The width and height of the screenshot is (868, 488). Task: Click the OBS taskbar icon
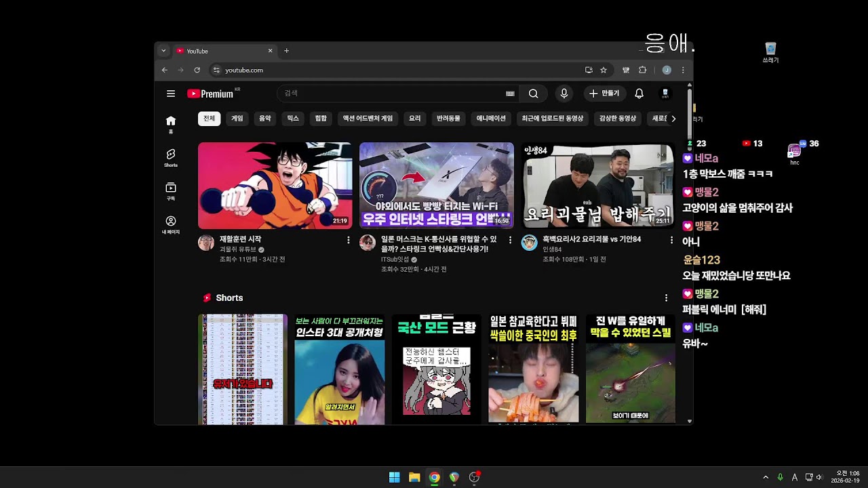pyautogui.click(x=474, y=477)
